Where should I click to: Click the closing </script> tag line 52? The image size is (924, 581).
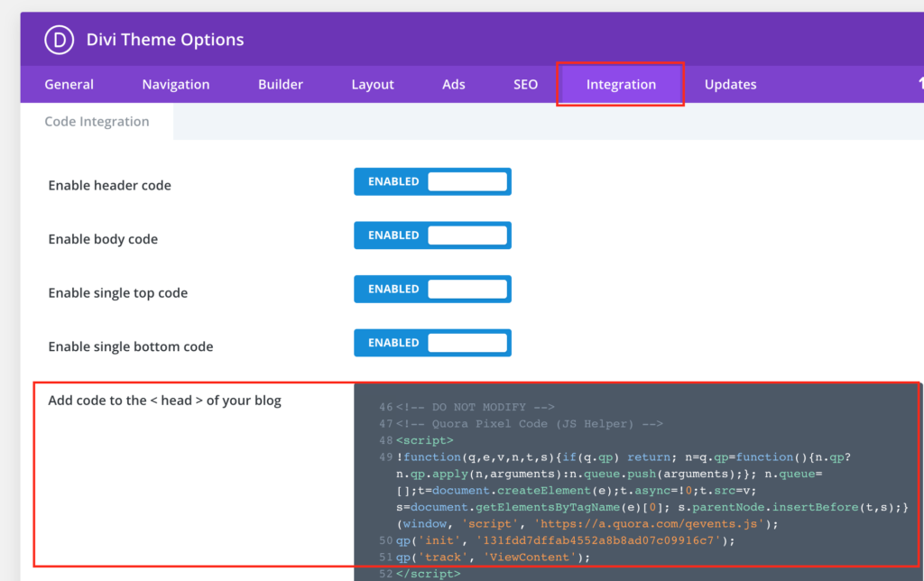point(429,574)
